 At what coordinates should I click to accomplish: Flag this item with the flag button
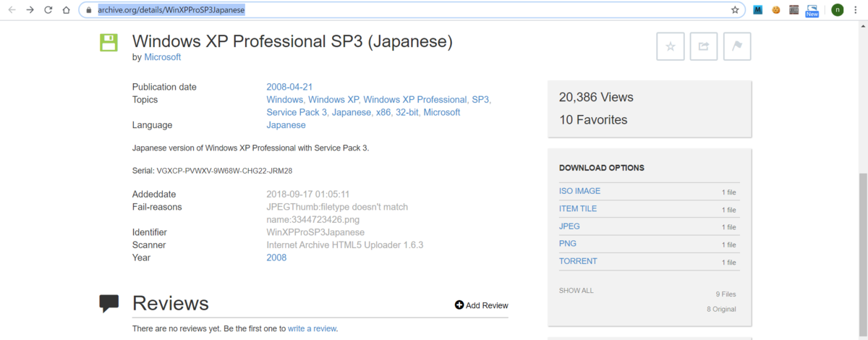pyautogui.click(x=737, y=46)
